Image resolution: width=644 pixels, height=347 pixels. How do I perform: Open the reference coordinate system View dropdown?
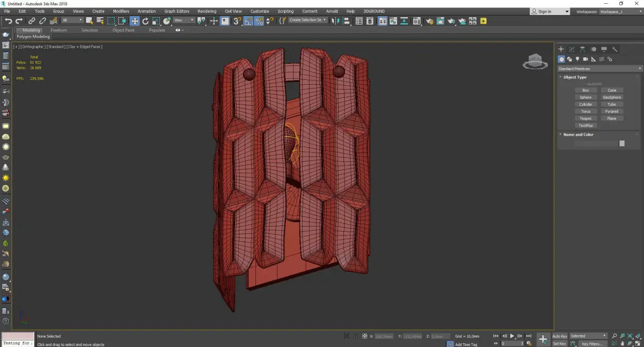click(x=184, y=20)
